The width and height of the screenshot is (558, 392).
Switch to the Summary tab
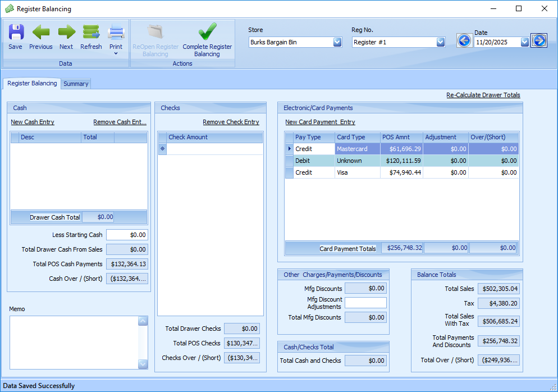[76, 84]
